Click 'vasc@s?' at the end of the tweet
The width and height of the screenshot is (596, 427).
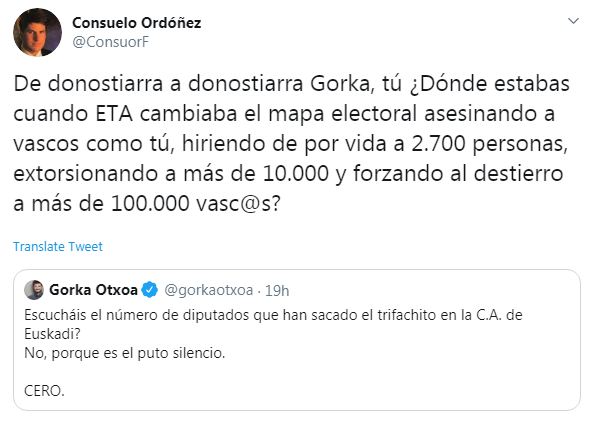point(238,203)
